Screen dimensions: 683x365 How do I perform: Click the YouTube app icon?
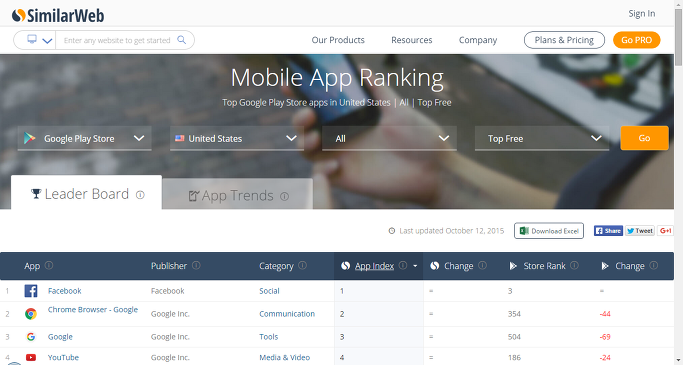pos(31,358)
